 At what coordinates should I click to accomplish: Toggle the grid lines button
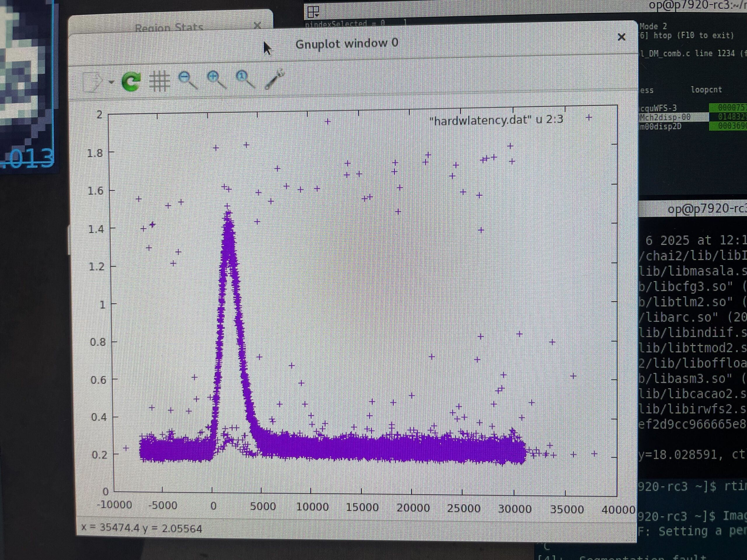point(159,81)
